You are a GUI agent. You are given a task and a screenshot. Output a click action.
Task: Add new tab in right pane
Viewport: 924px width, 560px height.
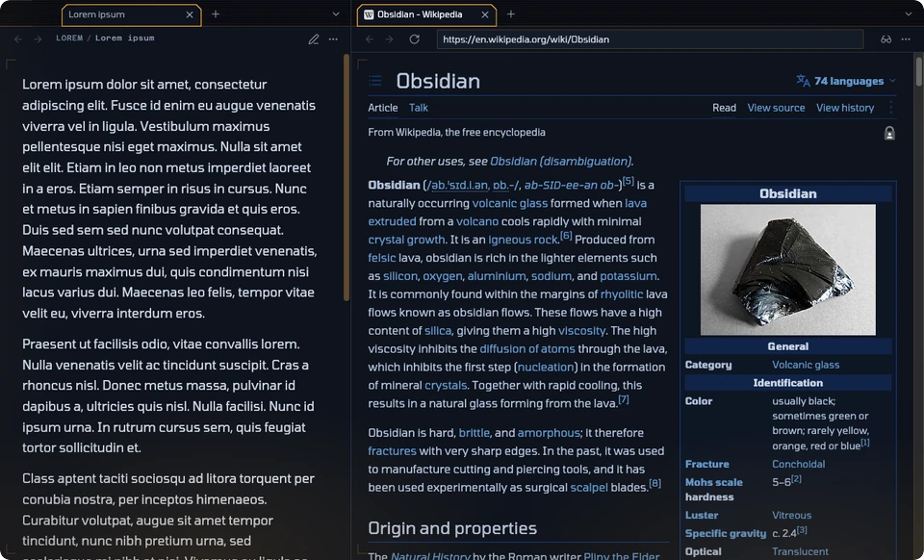511,14
